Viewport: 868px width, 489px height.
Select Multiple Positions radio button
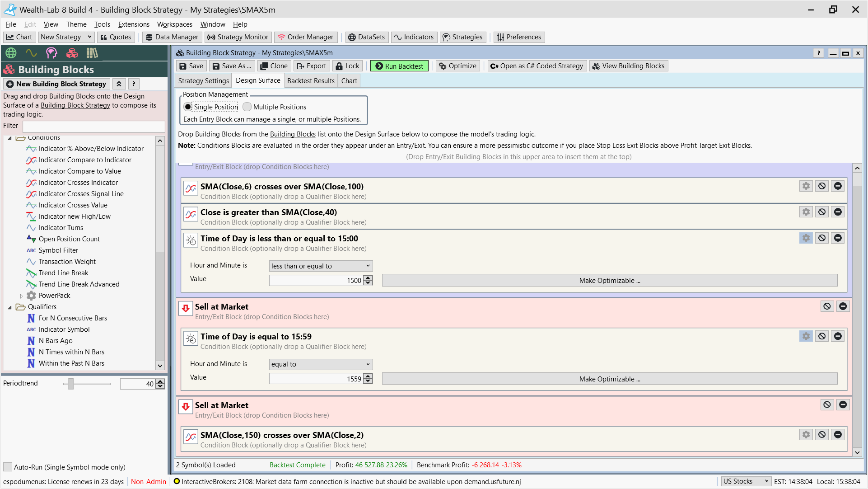tap(247, 107)
